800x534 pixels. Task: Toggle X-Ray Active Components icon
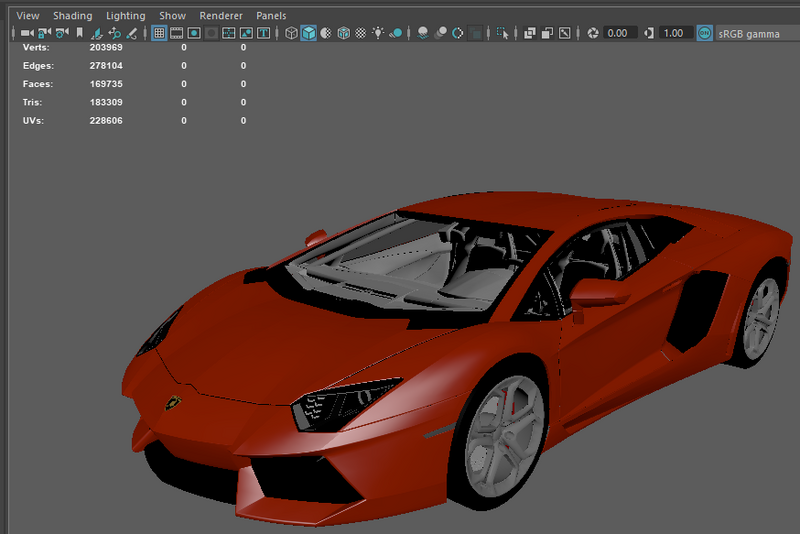547,33
